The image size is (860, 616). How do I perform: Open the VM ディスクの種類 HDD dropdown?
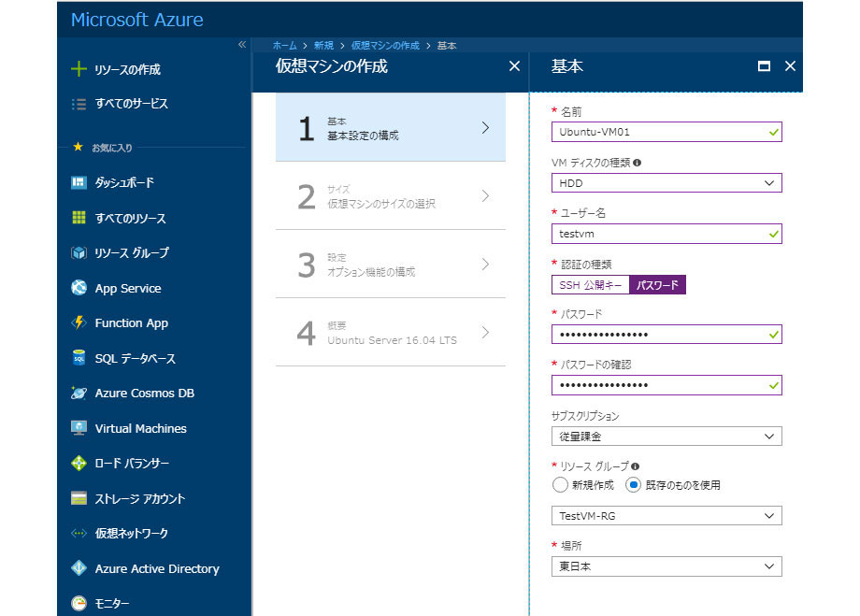[x=666, y=183]
